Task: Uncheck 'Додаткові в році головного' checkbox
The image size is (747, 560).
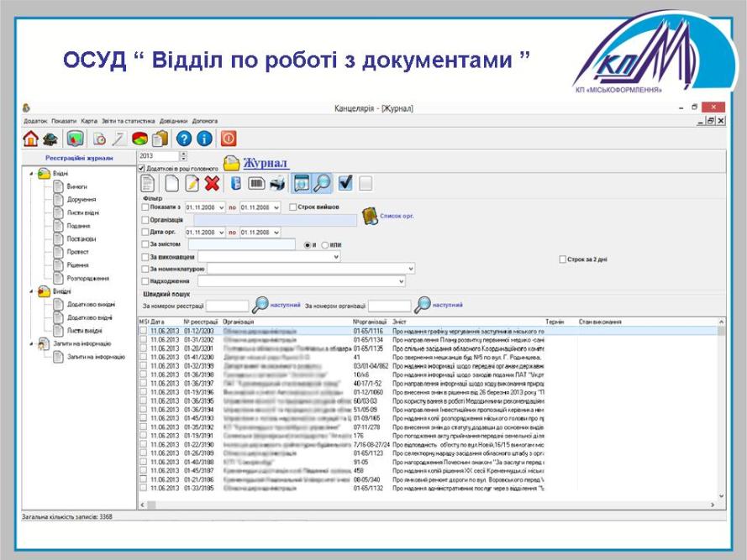Action: 141,168
